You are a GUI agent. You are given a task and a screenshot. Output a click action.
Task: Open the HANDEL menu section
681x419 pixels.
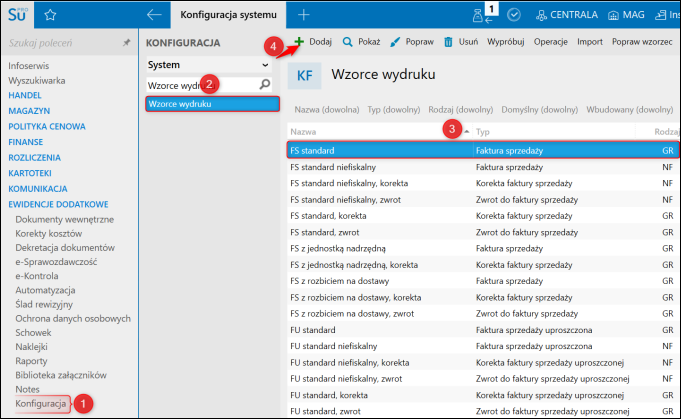[x=25, y=96]
